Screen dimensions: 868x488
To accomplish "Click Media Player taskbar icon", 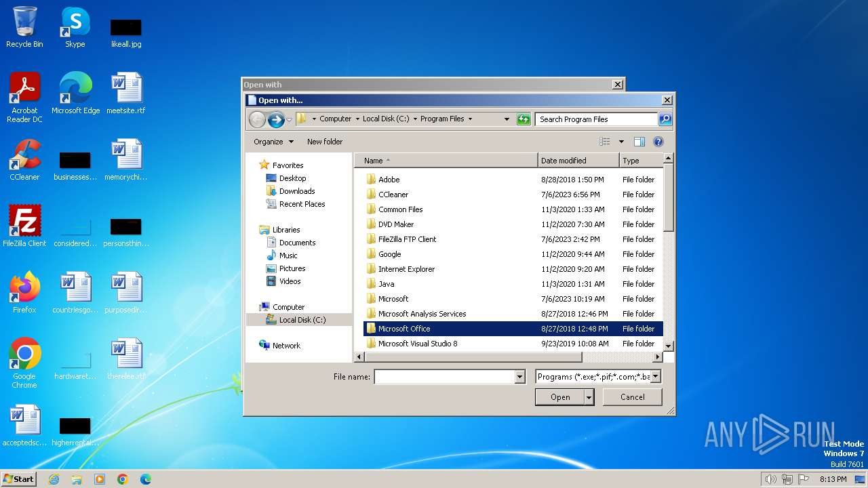I will (x=100, y=479).
